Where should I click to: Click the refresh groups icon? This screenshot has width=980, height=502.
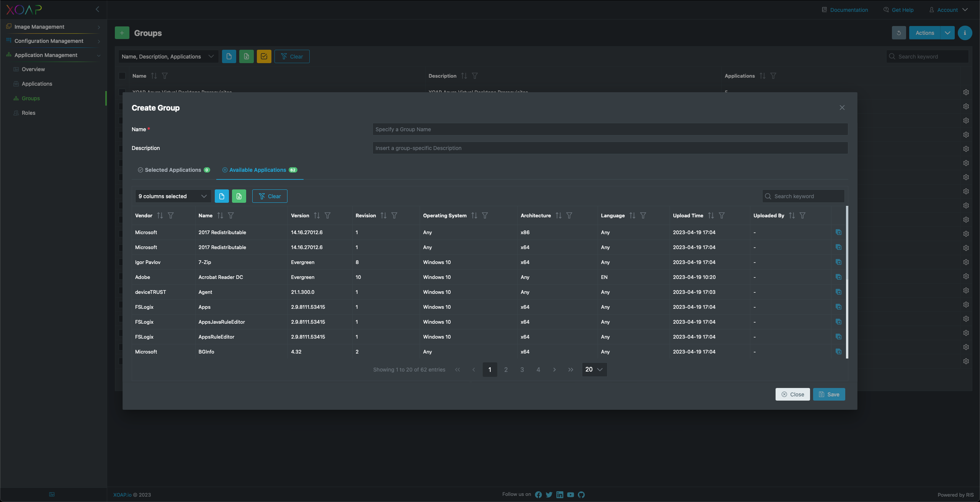[899, 33]
